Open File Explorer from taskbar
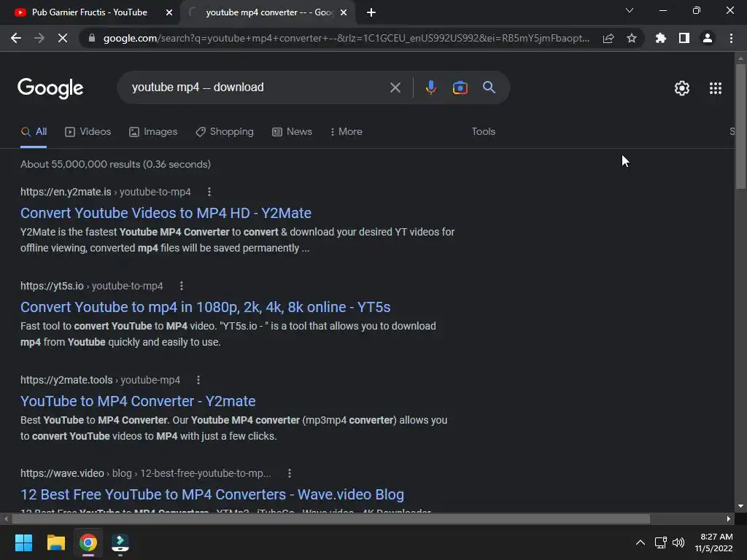The width and height of the screenshot is (747, 560). click(55, 542)
